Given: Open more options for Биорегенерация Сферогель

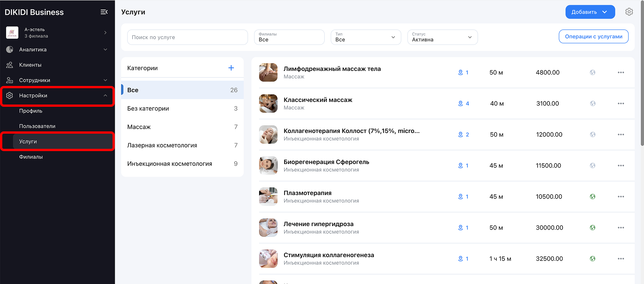Looking at the screenshot, I should click(x=621, y=165).
